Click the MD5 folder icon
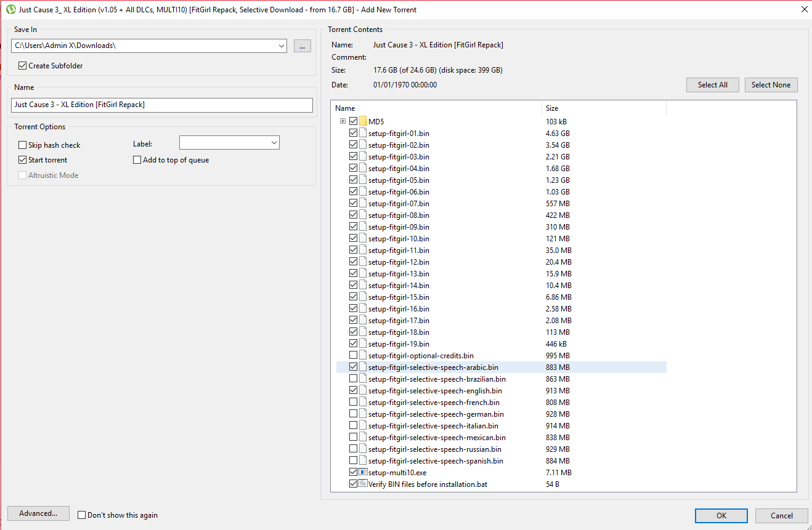 [363, 121]
